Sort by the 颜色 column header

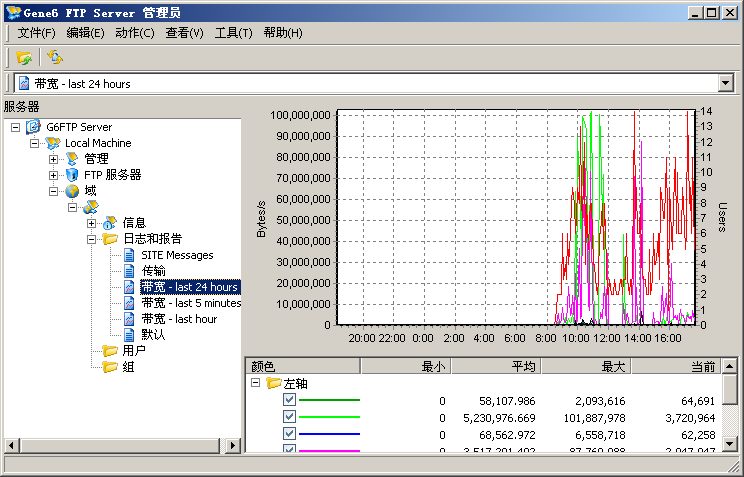click(303, 366)
